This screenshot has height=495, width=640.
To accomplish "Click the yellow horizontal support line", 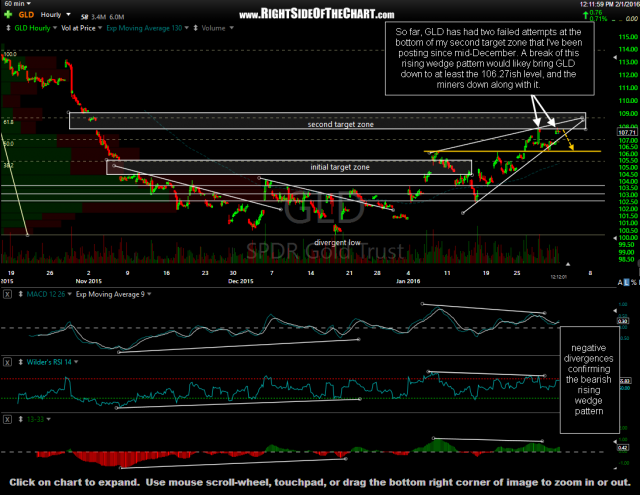I will pos(512,151).
